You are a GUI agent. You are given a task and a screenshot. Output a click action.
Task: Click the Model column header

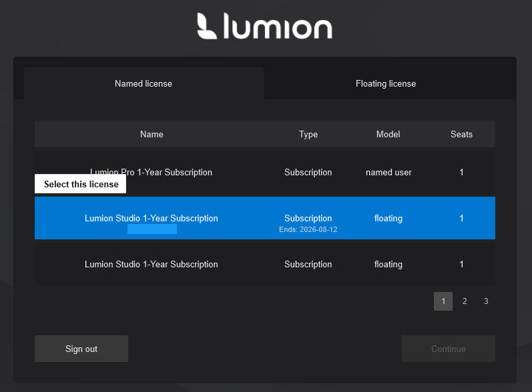click(x=388, y=134)
